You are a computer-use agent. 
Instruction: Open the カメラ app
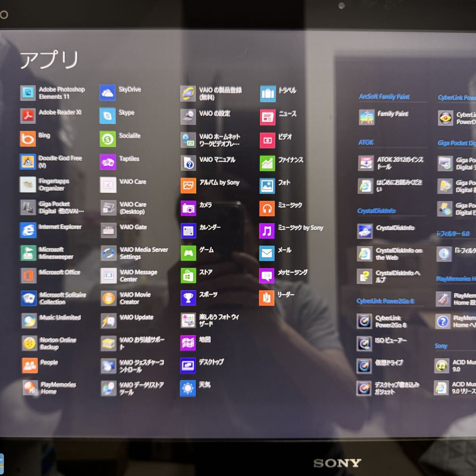(x=196, y=208)
